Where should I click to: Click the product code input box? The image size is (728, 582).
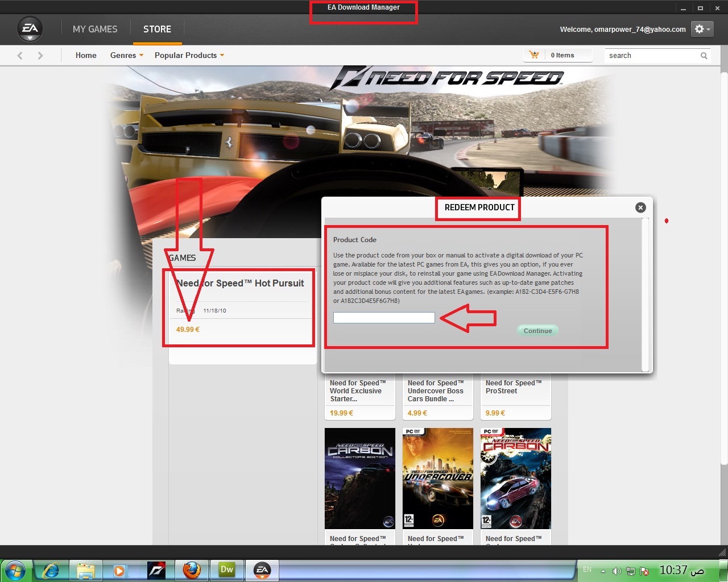pyautogui.click(x=384, y=318)
